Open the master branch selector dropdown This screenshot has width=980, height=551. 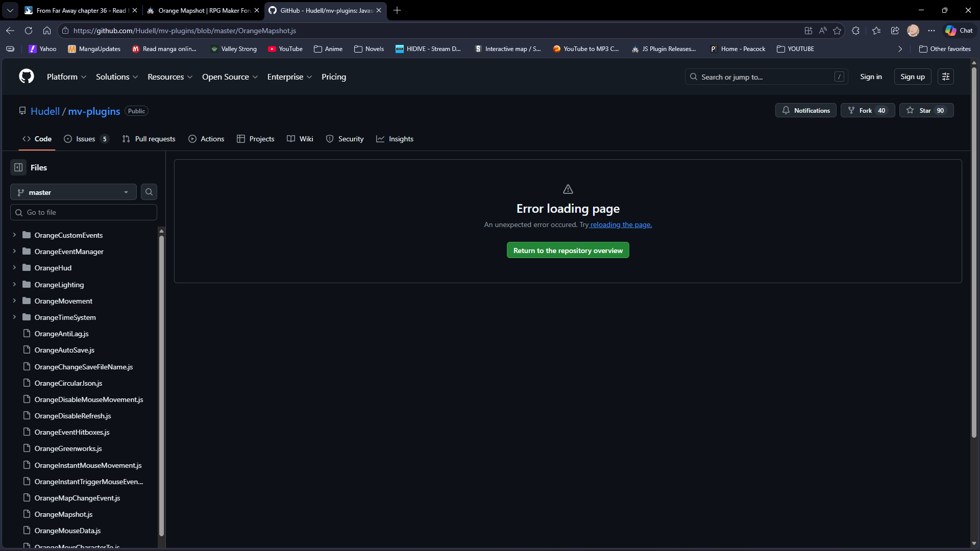73,192
